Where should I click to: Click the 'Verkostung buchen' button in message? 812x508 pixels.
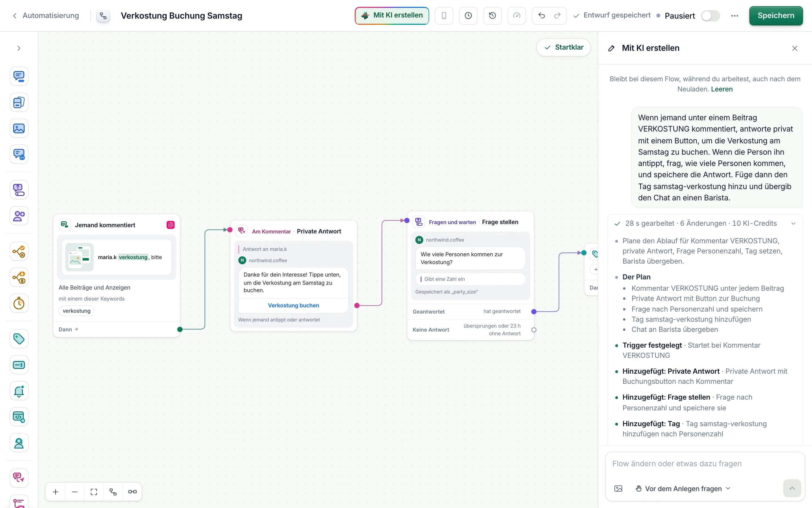point(293,305)
